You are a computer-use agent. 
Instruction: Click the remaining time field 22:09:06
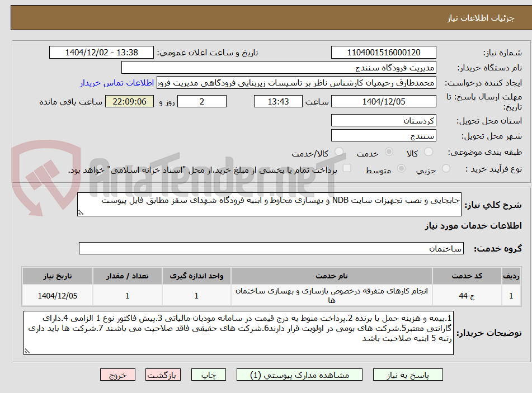[129, 101]
